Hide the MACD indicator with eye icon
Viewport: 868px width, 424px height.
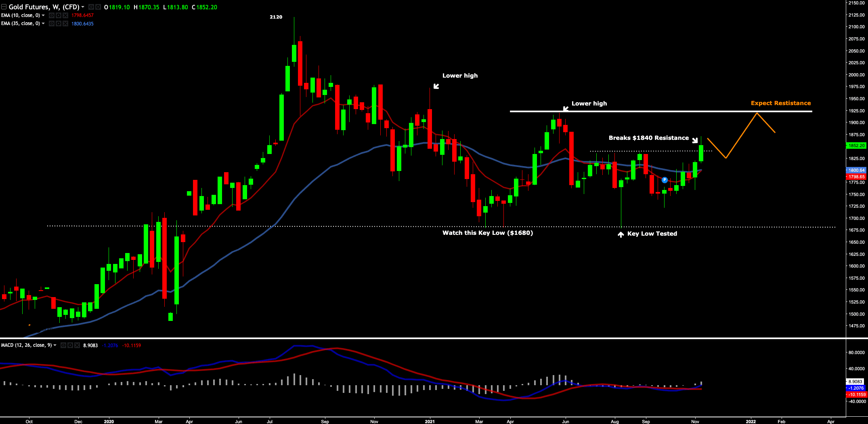point(63,345)
